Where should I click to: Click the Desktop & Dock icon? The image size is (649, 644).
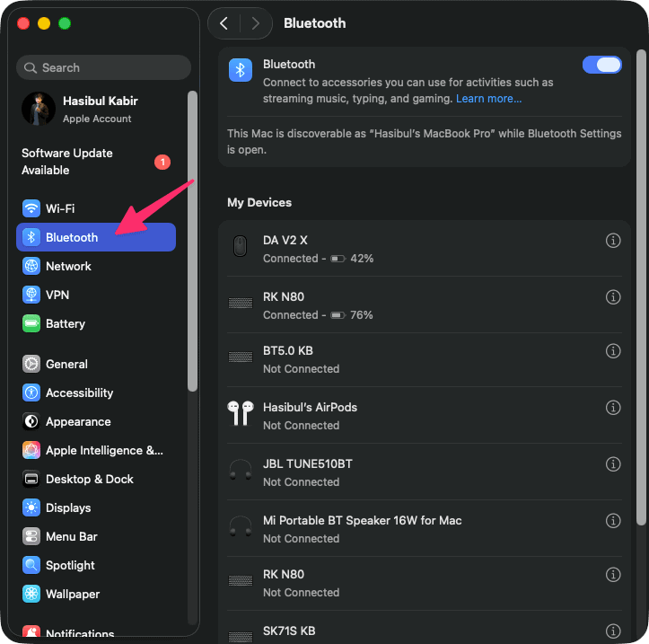point(31,479)
